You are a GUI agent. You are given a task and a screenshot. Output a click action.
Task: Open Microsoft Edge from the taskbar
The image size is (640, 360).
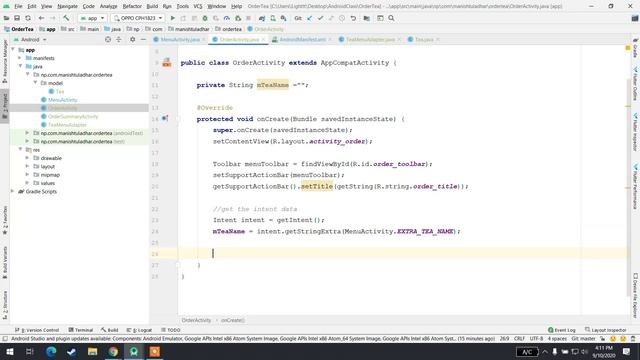(51, 351)
